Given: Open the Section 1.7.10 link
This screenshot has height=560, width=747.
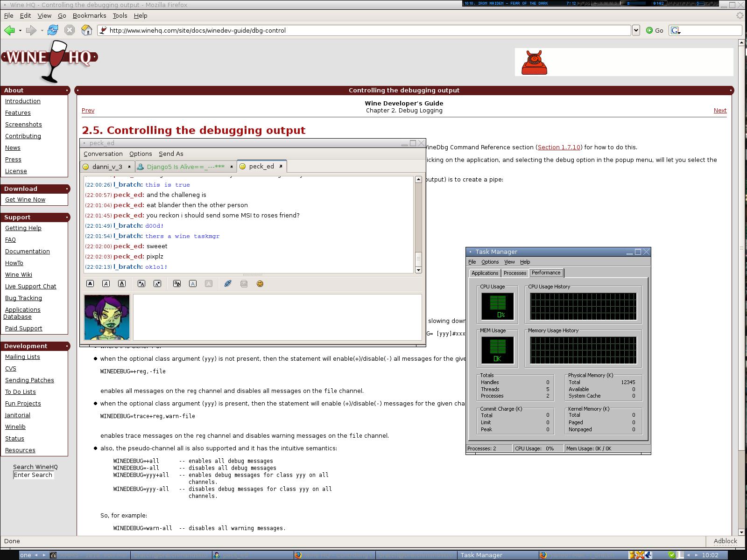Looking at the screenshot, I should (x=559, y=147).
